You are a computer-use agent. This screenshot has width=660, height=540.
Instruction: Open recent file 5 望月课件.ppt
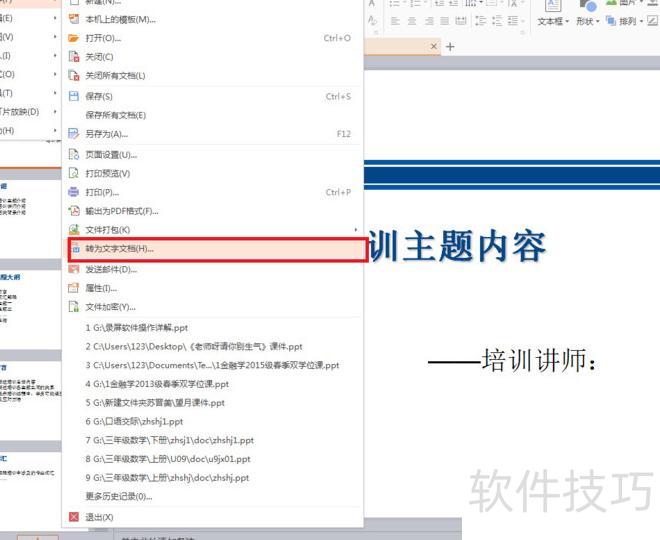(x=212, y=403)
